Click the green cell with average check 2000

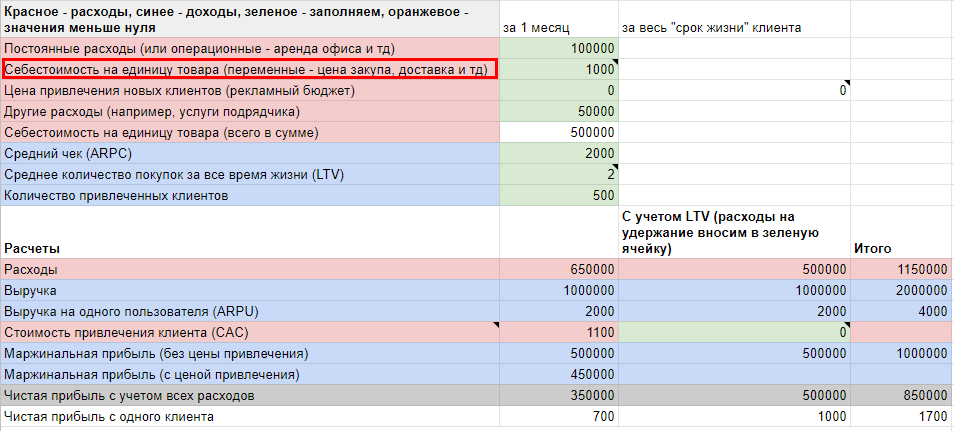pos(559,153)
